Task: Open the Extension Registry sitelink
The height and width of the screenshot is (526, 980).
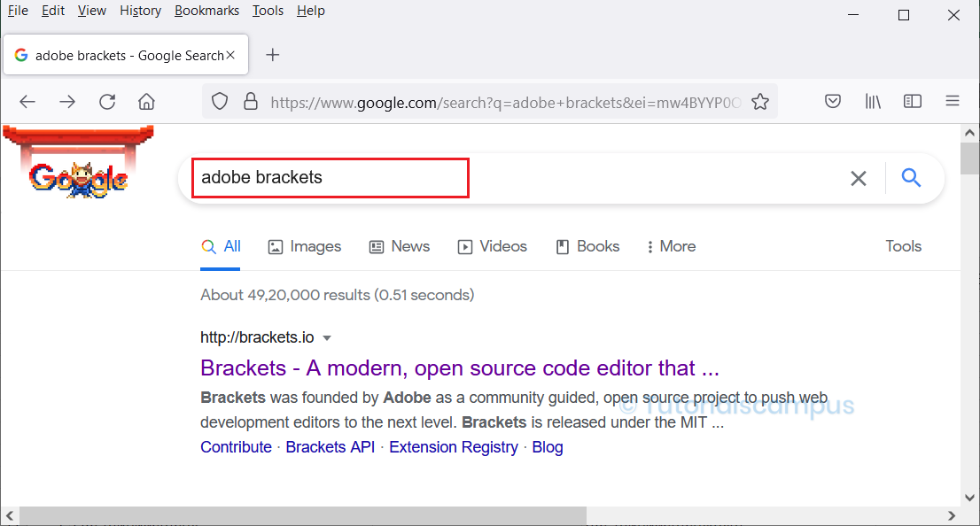Action: tap(453, 447)
